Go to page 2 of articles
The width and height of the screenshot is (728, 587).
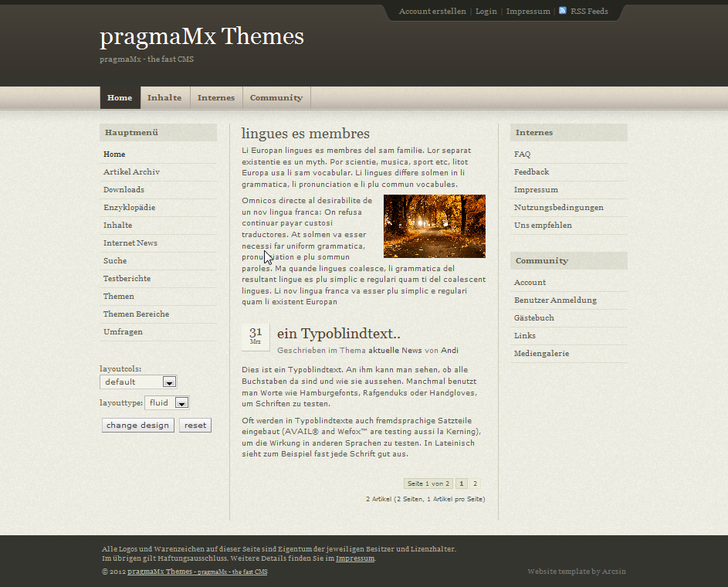[x=475, y=484]
